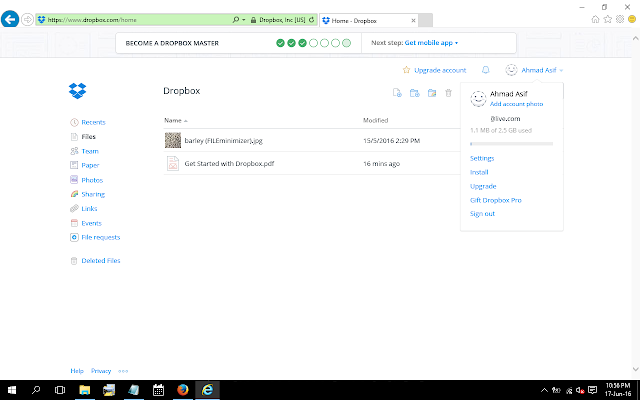Image resolution: width=640 pixels, height=400 pixels.
Task: Open Get Started with Dropbox.pdf
Action: 229,163
